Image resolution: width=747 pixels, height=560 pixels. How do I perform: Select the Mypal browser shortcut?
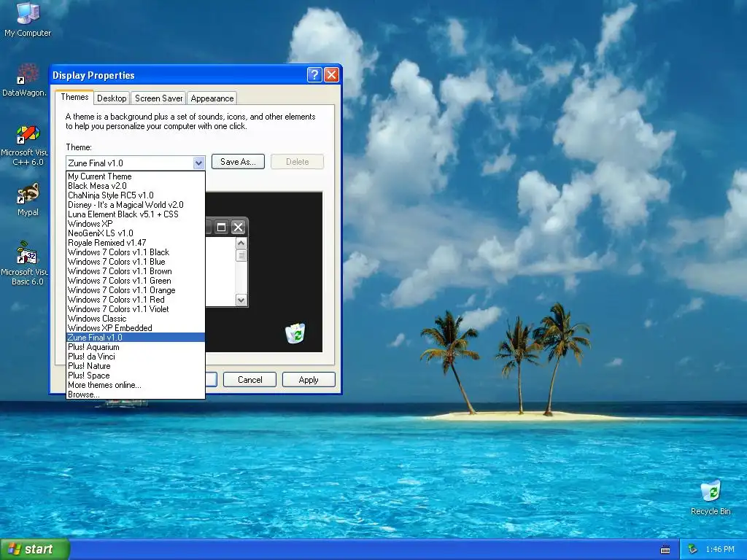[28, 200]
